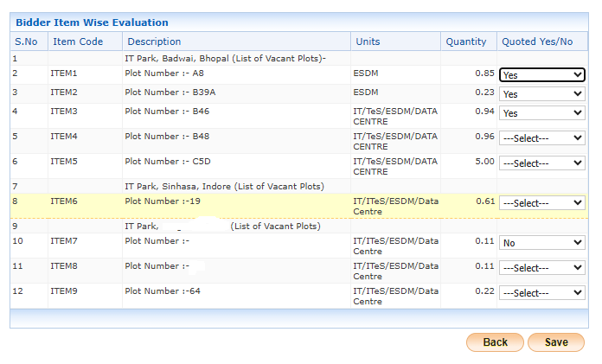Select the Quoted Yes/No column header
The width and height of the screenshot is (602, 364).
pyautogui.click(x=542, y=42)
